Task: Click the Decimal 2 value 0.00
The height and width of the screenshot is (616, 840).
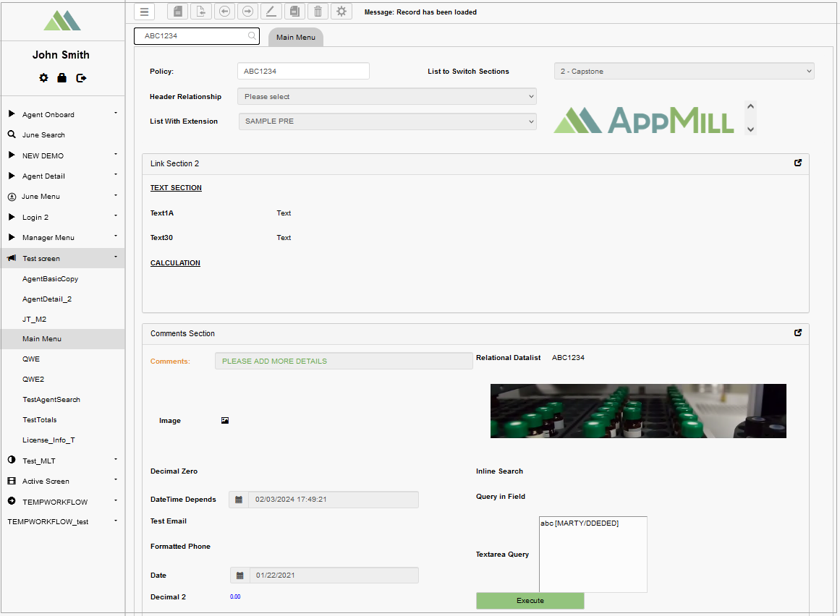Action: click(235, 596)
